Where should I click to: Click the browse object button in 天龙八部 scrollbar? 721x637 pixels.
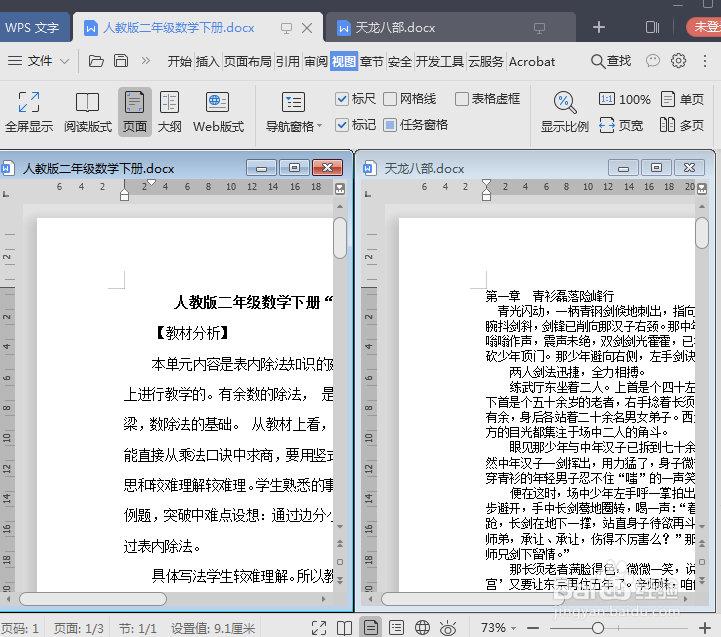coord(702,562)
